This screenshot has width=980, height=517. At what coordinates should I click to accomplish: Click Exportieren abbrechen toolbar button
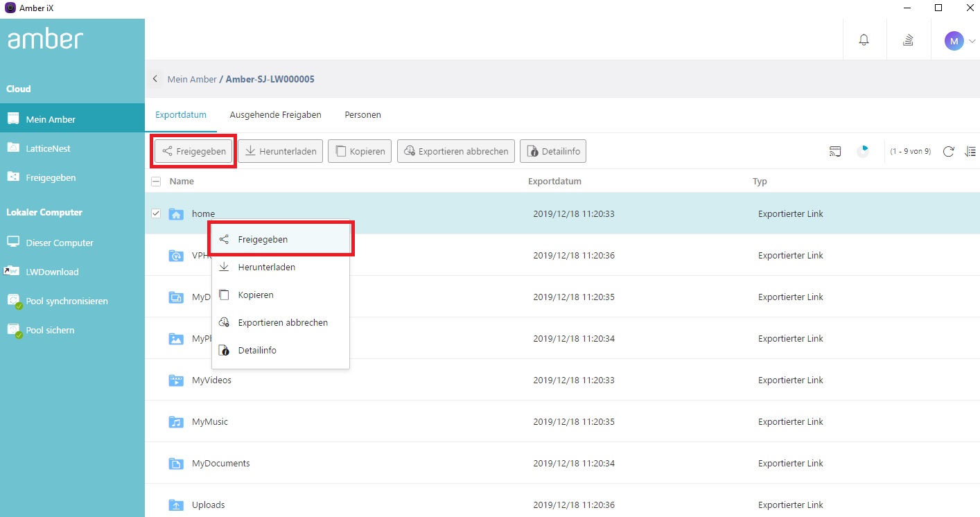(456, 151)
